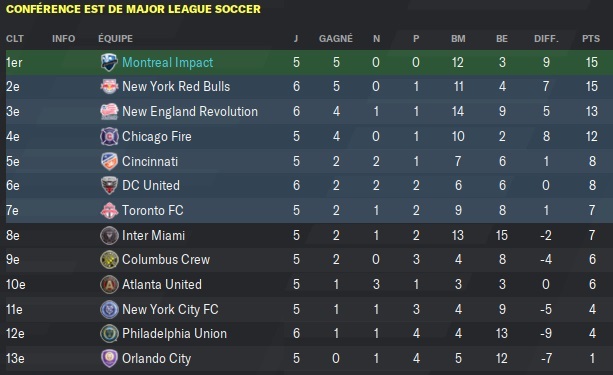Viewport: 613px width, 375px height.
Task: Click the New York City FC name
Action: pyautogui.click(x=170, y=309)
